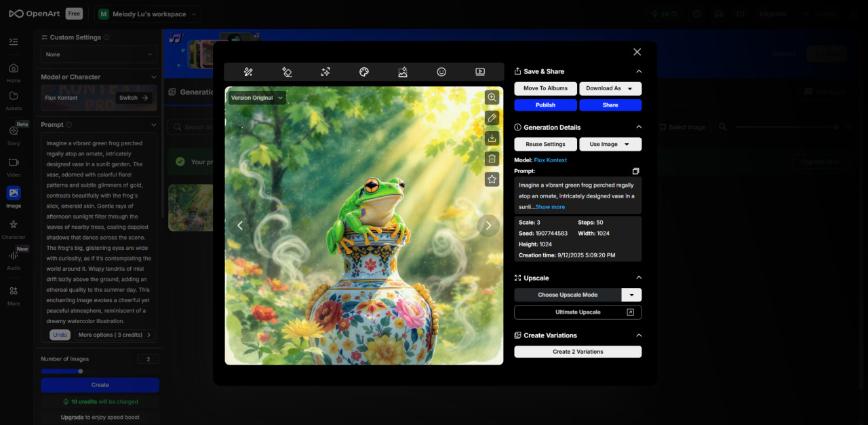Favorite the image with star icon
868x425 pixels.
click(492, 179)
